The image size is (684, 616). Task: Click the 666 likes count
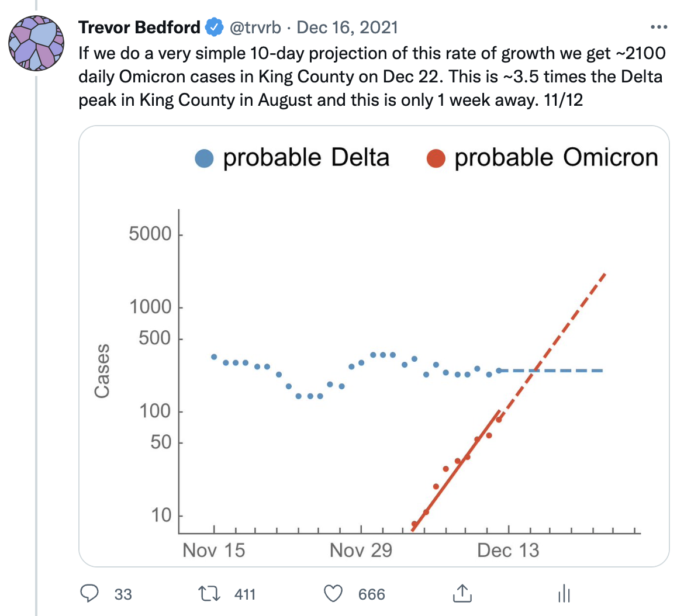click(x=372, y=594)
